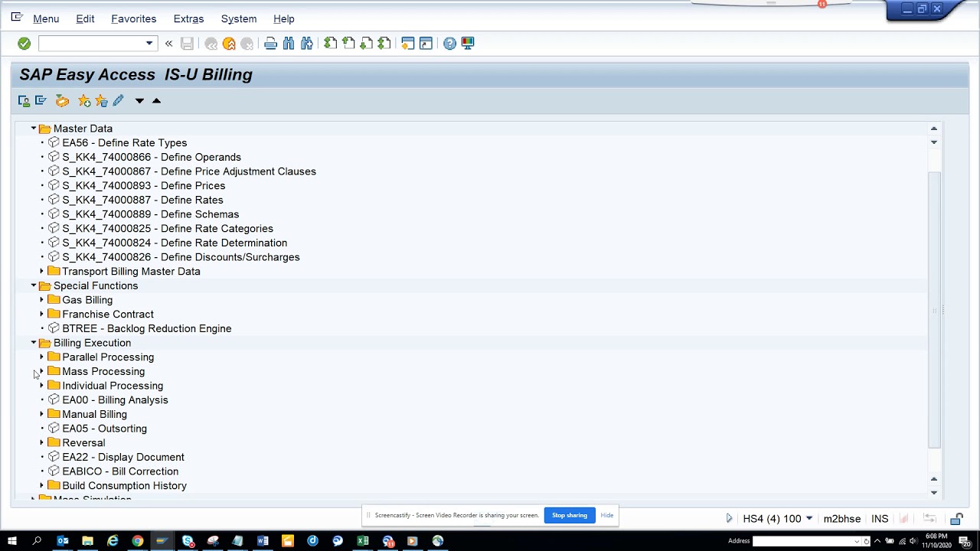Collapse the Billing Execution folder

coord(34,343)
